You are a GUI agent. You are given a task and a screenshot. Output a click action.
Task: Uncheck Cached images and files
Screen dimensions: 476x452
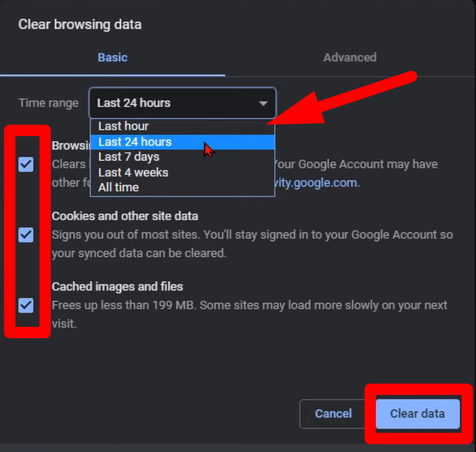coord(26,306)
